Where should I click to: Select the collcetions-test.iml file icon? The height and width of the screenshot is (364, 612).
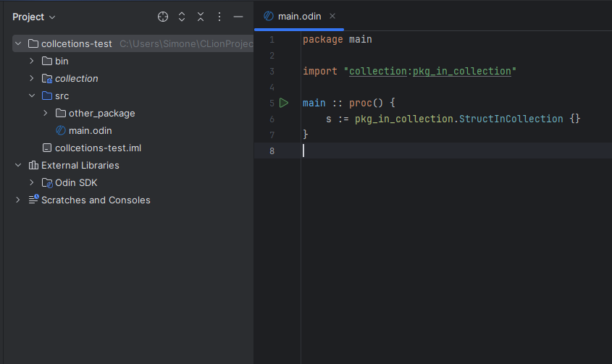click(x=47, y=148)
